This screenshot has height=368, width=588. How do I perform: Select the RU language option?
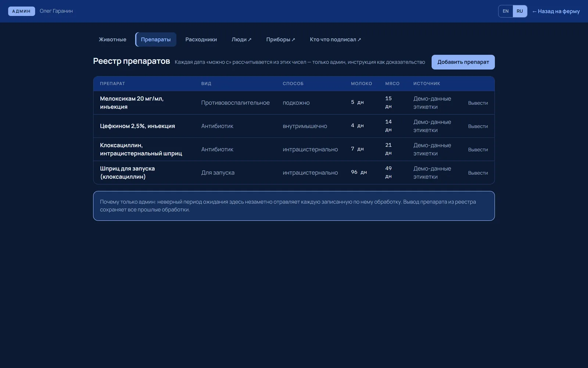(x=520, y=11)
